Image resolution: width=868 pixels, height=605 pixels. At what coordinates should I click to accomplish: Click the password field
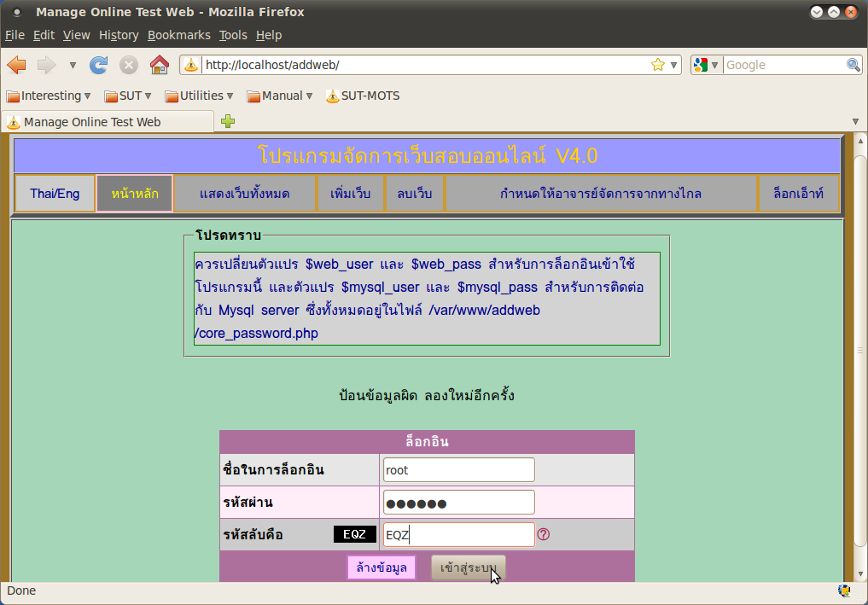(459, 503)
